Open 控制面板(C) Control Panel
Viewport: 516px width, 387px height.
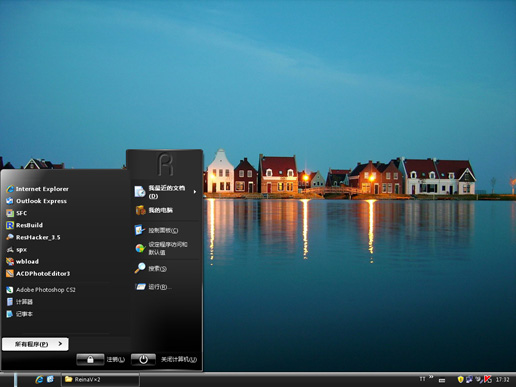(156, 230)
